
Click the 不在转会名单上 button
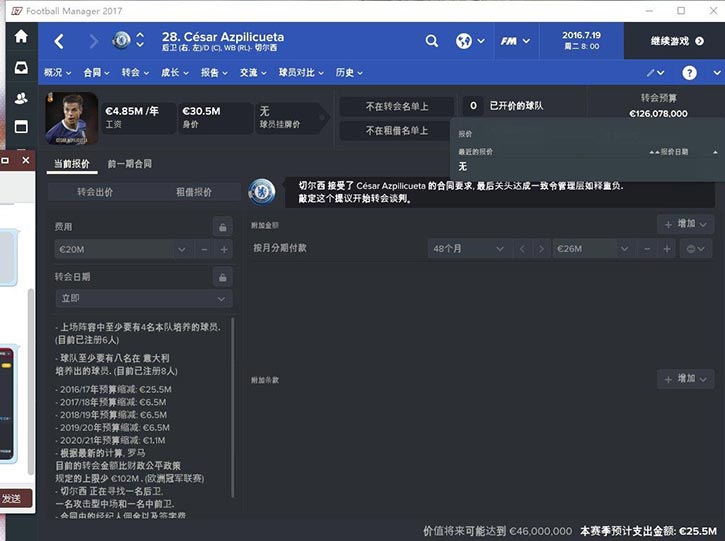(x=397, y=107)
